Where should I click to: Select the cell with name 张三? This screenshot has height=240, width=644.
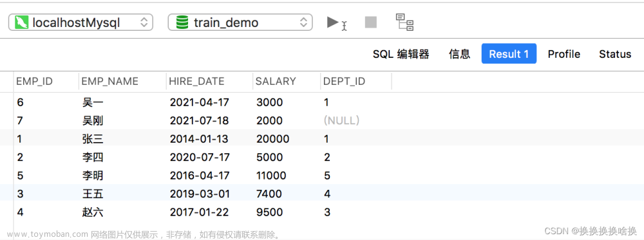(x=92, y=139)
